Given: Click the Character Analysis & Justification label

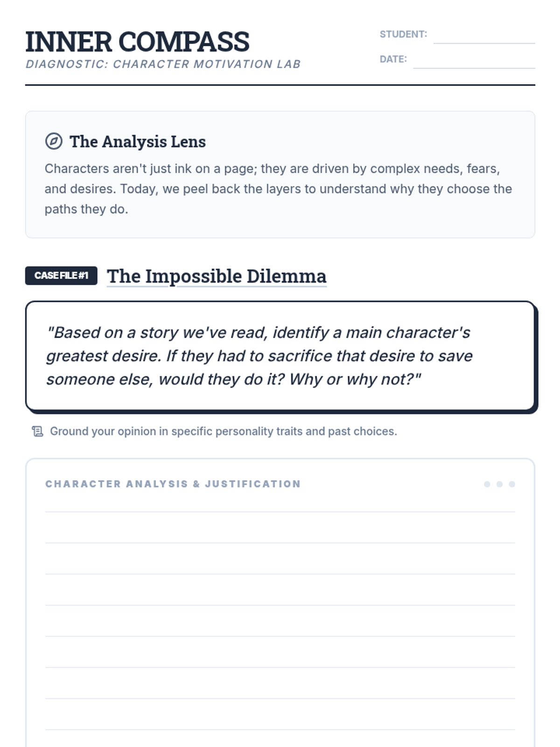Looking at the screenshot, I should 173,484.
